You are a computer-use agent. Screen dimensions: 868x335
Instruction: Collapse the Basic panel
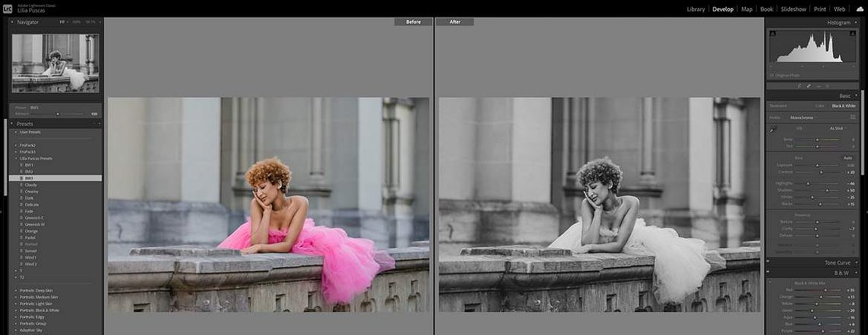tap(855, 96)
